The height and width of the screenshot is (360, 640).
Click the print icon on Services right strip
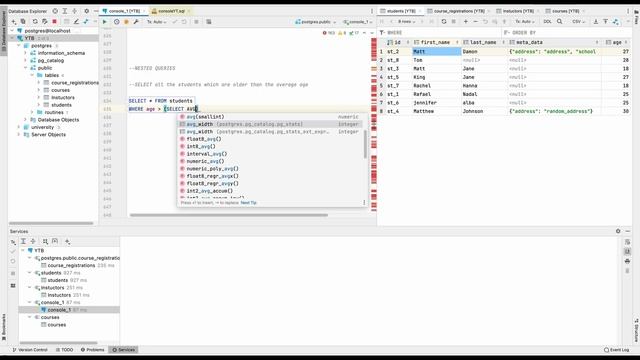click(x=627, y=261)
